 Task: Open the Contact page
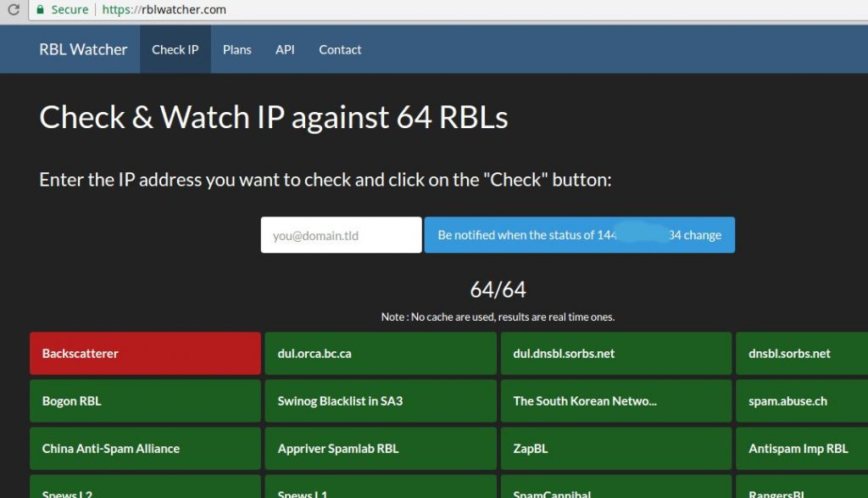(340, 49)
